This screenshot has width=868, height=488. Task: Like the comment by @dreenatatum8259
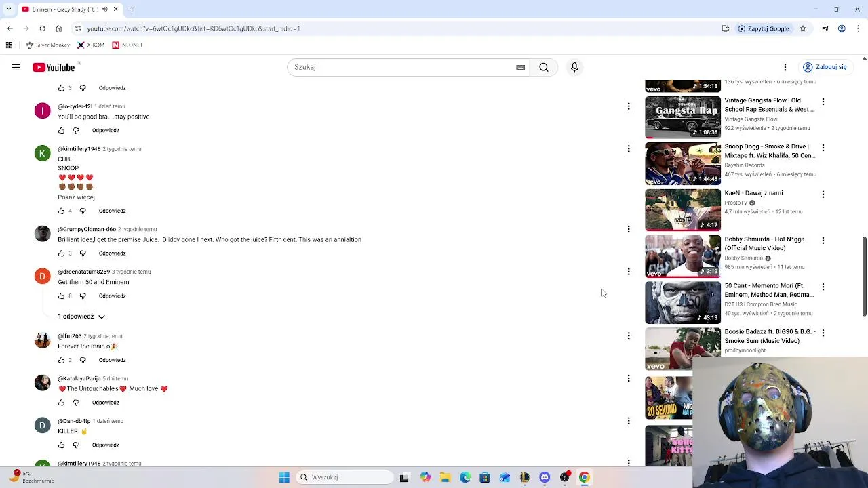(x=61, y=296)
